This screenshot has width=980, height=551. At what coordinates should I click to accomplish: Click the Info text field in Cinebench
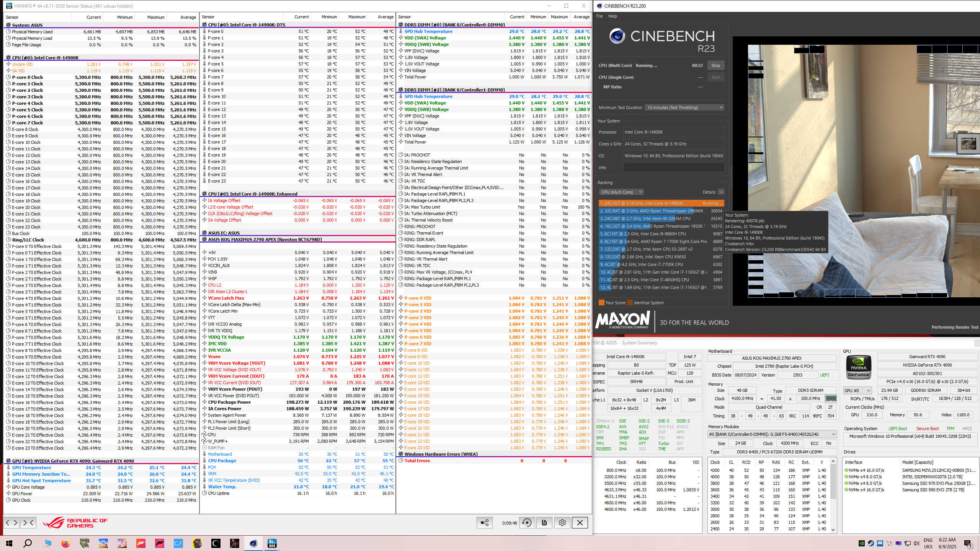(674, 168)
